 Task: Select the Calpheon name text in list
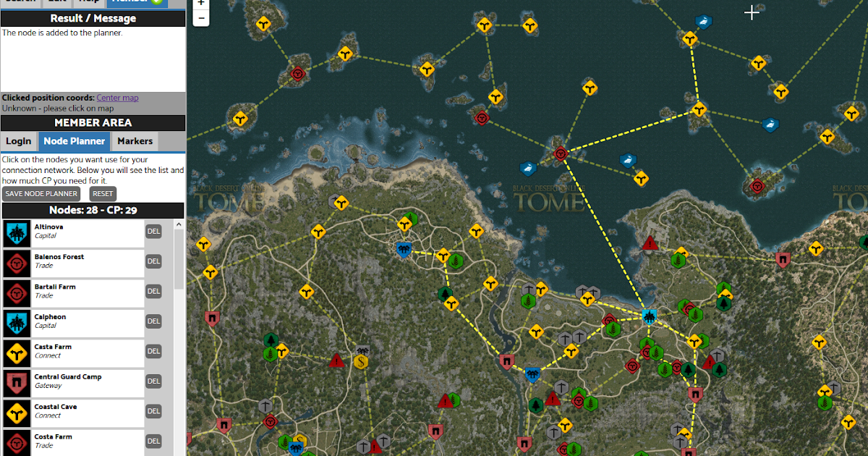tap(50, 317)
